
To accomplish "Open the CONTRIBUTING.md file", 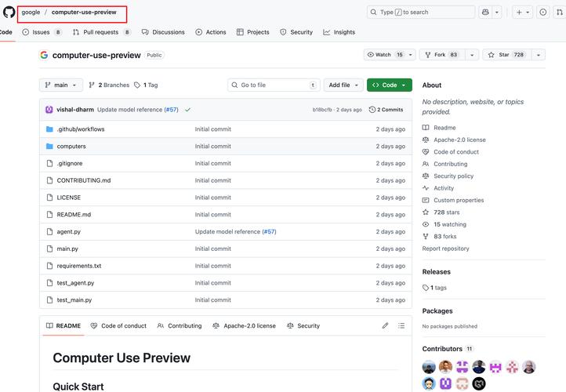I will [x=84, y=180].
